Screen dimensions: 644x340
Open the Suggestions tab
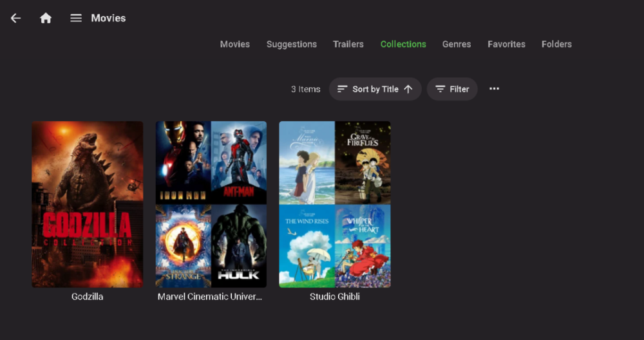point(292,44)
